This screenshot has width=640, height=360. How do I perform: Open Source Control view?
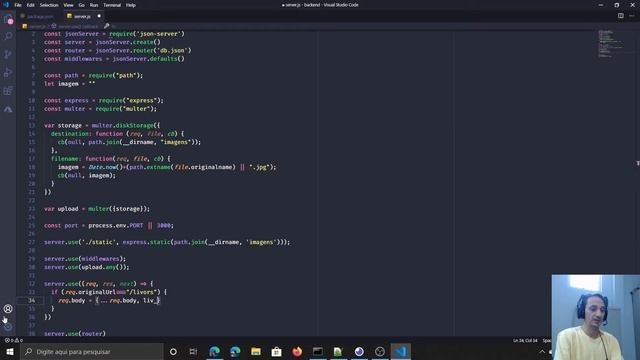pos(8,54)
